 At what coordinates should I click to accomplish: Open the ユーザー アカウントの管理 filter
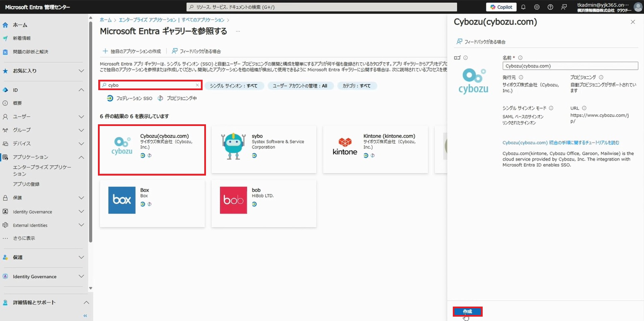[x=300, y=86]
